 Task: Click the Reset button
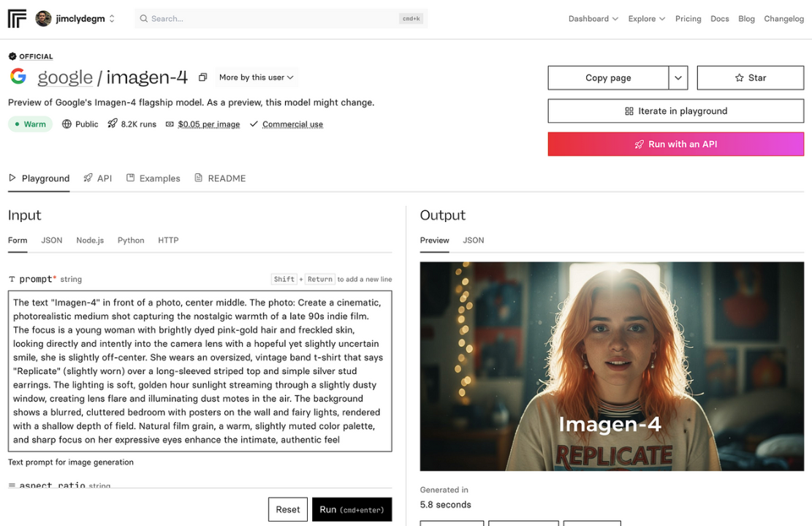pyautogui.click(x=288, y=509)
